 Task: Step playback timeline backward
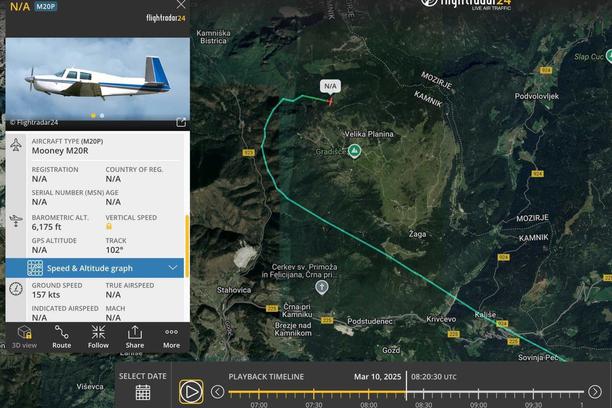coord(217,392)
